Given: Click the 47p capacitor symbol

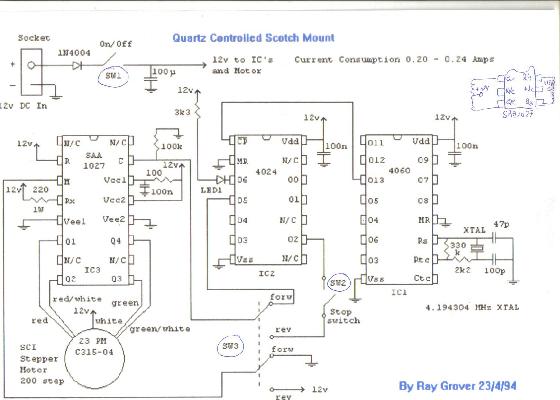Looking at the screenshot, I should click(x=495, y=238).
